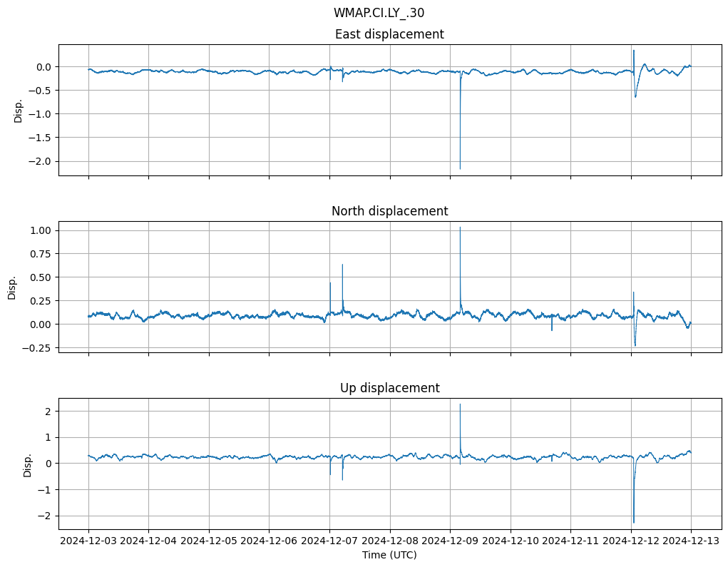The height and width of the screenshot is (567, 728).
Task: Click the North displacement subplot title
Action: pos(389,211)
